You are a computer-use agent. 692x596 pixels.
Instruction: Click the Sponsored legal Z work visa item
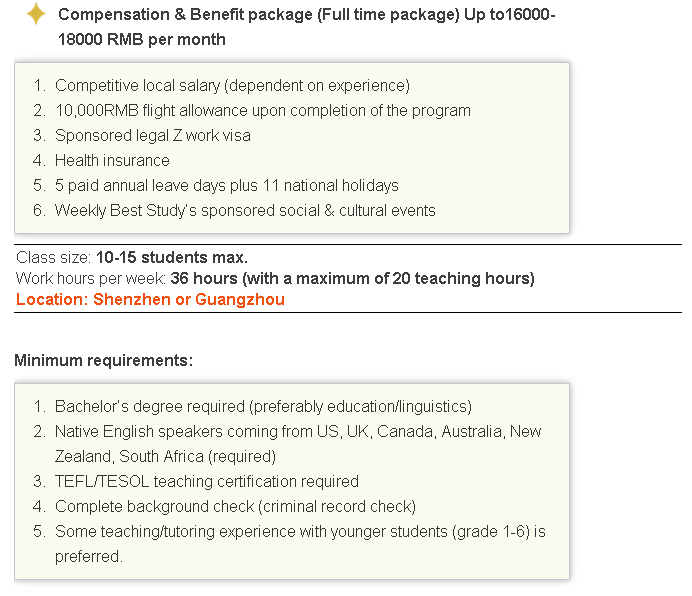pyautogui.click(x=153, y=136)
